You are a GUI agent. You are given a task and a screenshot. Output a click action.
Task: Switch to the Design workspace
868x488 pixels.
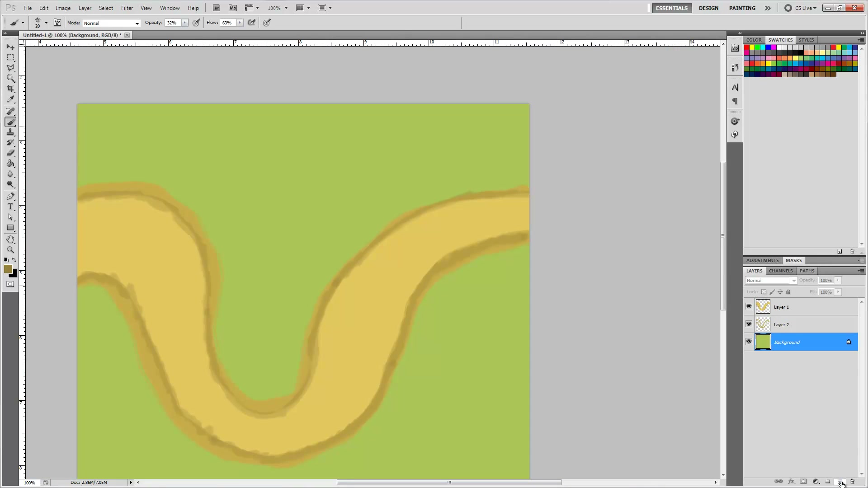(708, 8)
